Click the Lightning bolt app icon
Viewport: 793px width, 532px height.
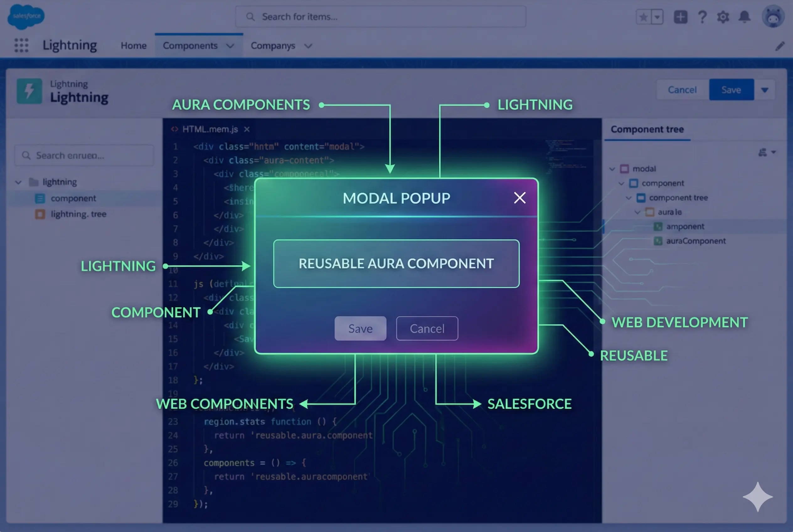pyautogui.click(x=30, y=91)
